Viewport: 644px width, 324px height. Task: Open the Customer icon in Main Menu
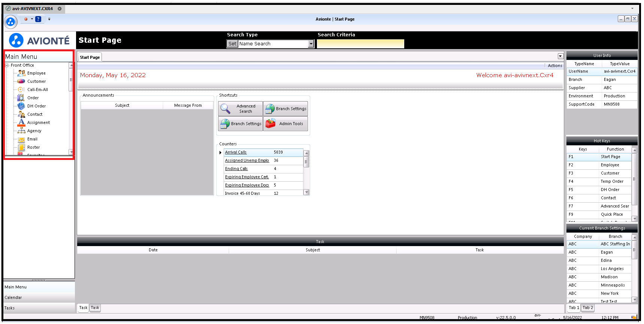pyautogui.click(x=21, y=81)
